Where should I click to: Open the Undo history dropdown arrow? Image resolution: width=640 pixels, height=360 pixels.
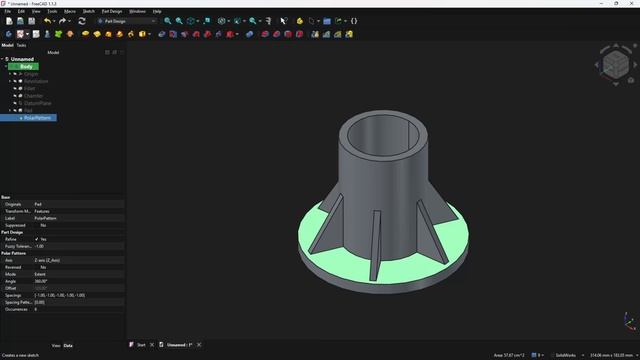(54, 21)
